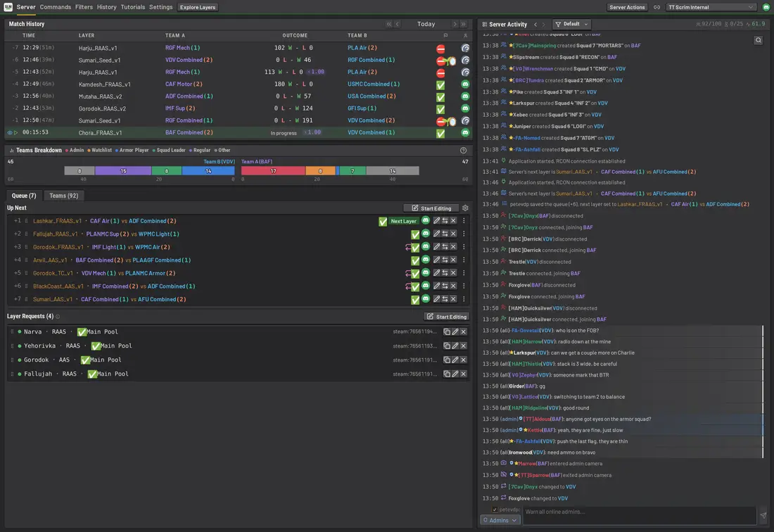Delete the Gorodok layer request
774x532 pixels.
click(464, 360)
